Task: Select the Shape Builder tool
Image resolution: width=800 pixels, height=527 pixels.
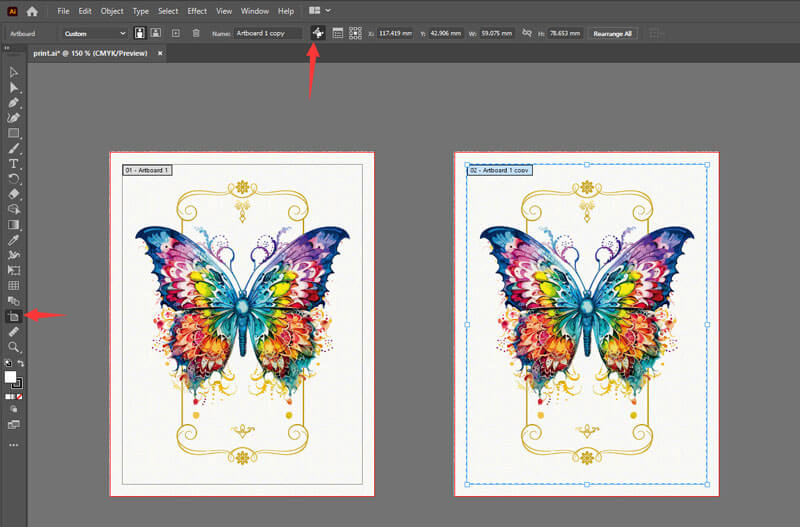Action: point(14,209)
